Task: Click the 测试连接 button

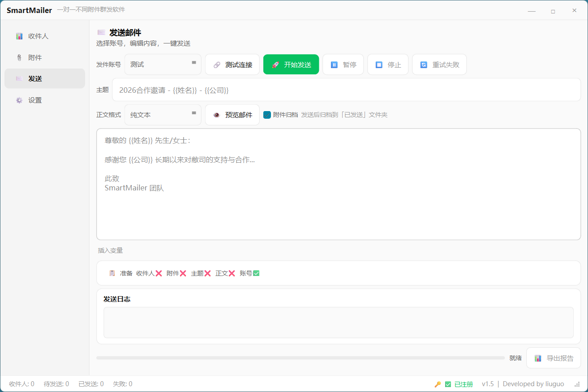Action: point(232,65)
